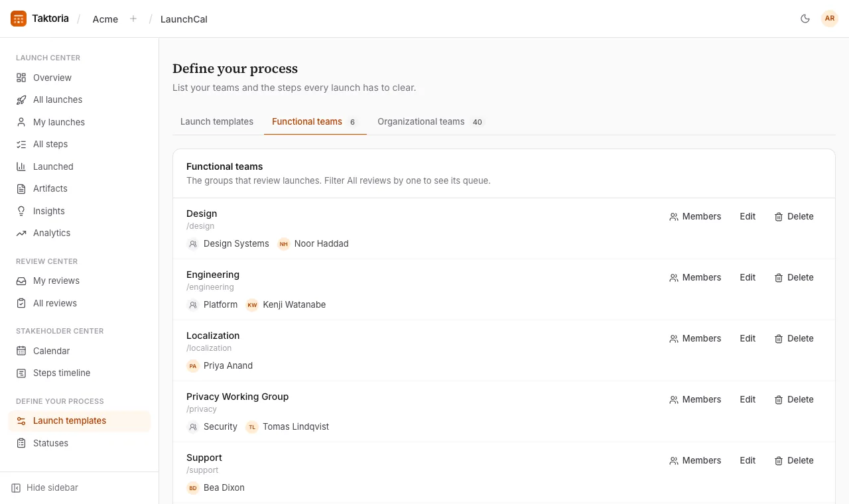Image resolution: width=849 pixels, height=504 pixels.
Task: Click the LaunchCal breadcrumb
Action: [x=184, y=19]
